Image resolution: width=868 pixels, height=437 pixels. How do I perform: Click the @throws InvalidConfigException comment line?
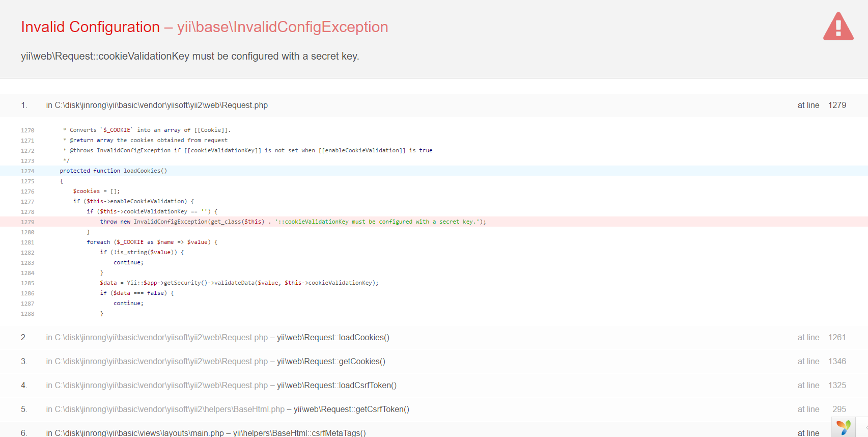click(x=247, y=150)
